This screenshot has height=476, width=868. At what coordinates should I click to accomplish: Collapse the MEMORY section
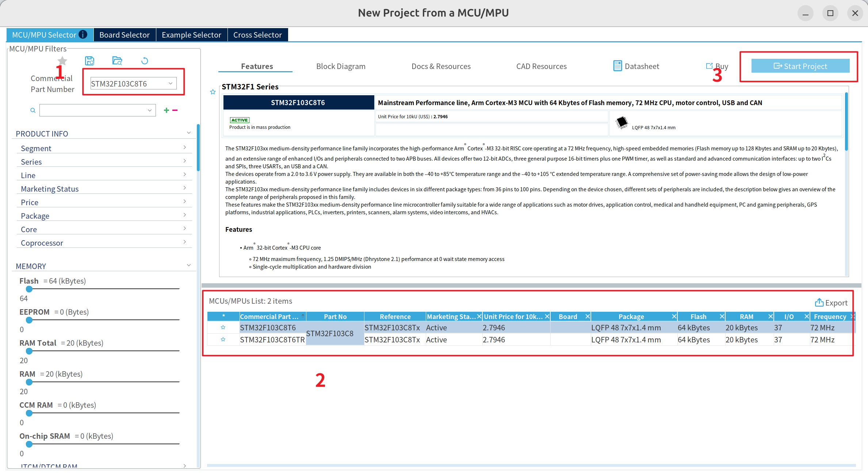tap(188, 265)
